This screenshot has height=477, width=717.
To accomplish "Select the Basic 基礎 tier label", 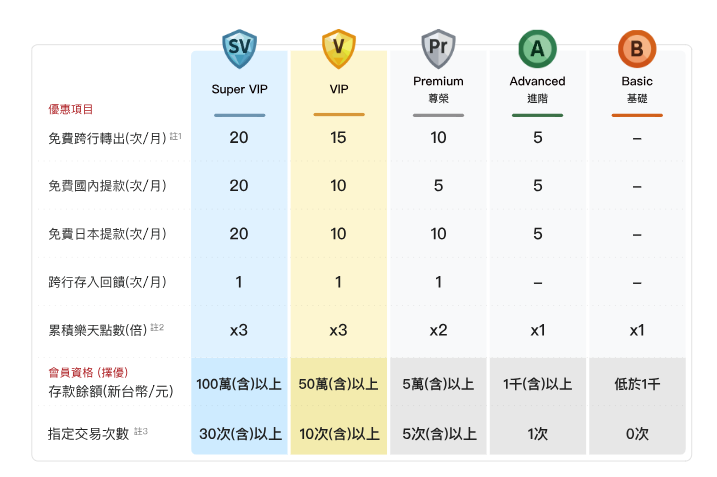I will [637, 89].
